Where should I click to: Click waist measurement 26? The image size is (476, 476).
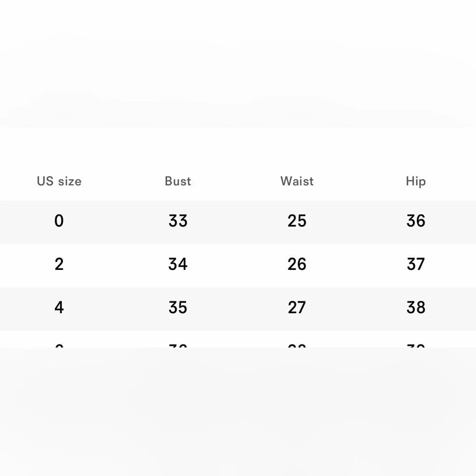click(x=297, y=264)
